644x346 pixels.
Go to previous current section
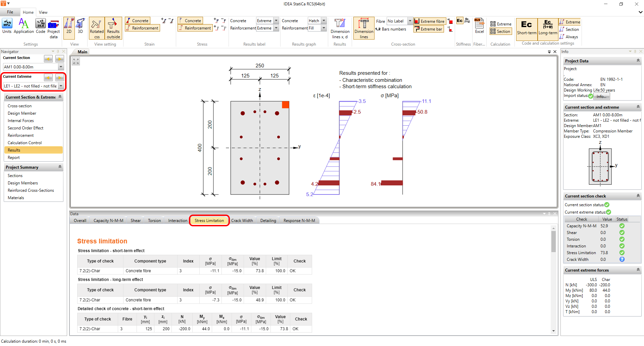(x=48, y=59)
